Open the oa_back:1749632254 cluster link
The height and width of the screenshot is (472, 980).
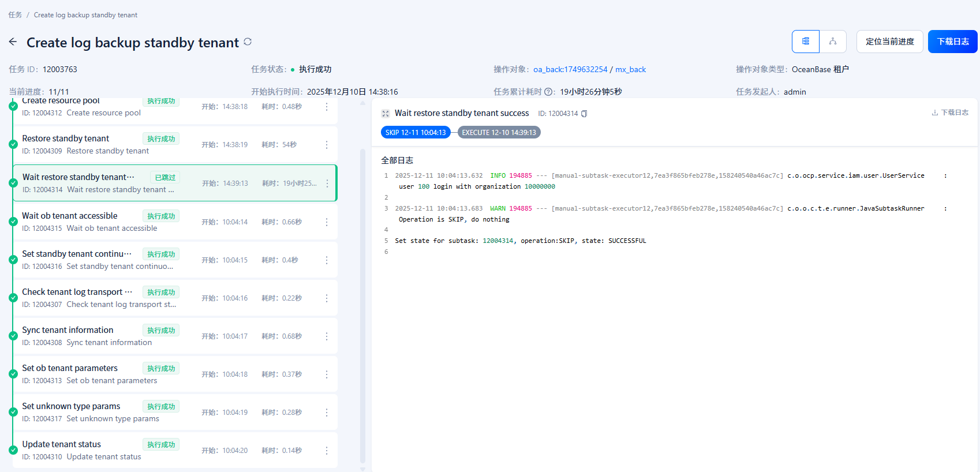[x=570, y=69]
